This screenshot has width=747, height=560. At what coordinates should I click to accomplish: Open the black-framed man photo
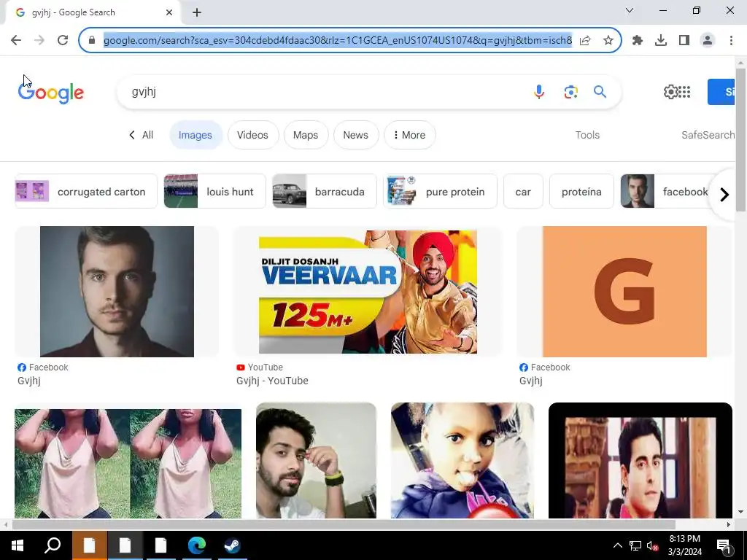640,461
